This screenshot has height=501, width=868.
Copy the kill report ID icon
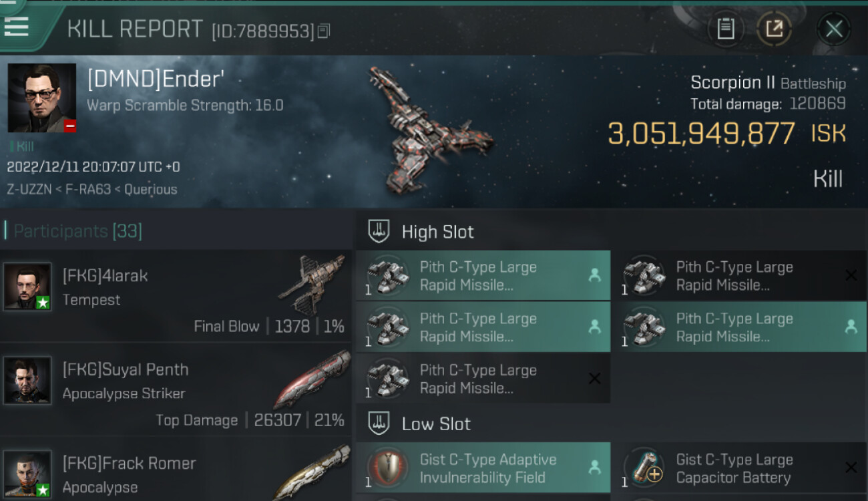click(324, 31)
